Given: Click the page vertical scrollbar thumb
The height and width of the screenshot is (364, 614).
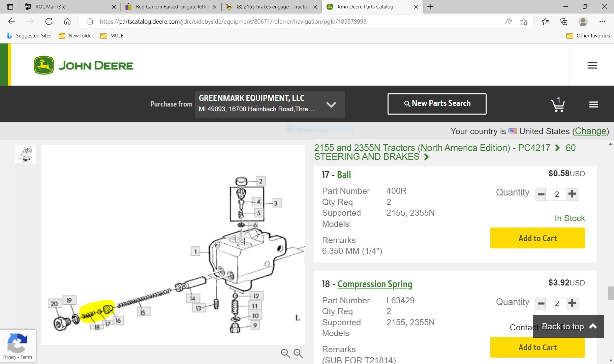Looking at the screenshot, I should coord(611,293).
